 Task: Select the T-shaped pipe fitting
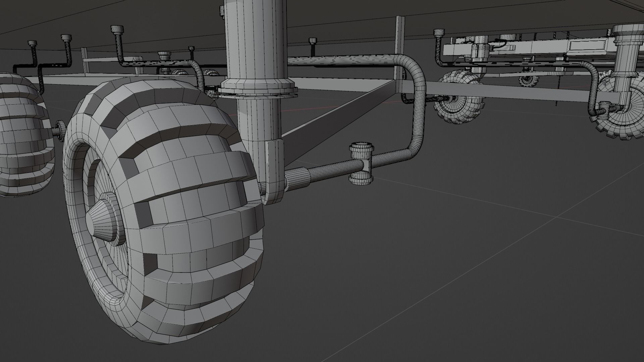point(362,163)
